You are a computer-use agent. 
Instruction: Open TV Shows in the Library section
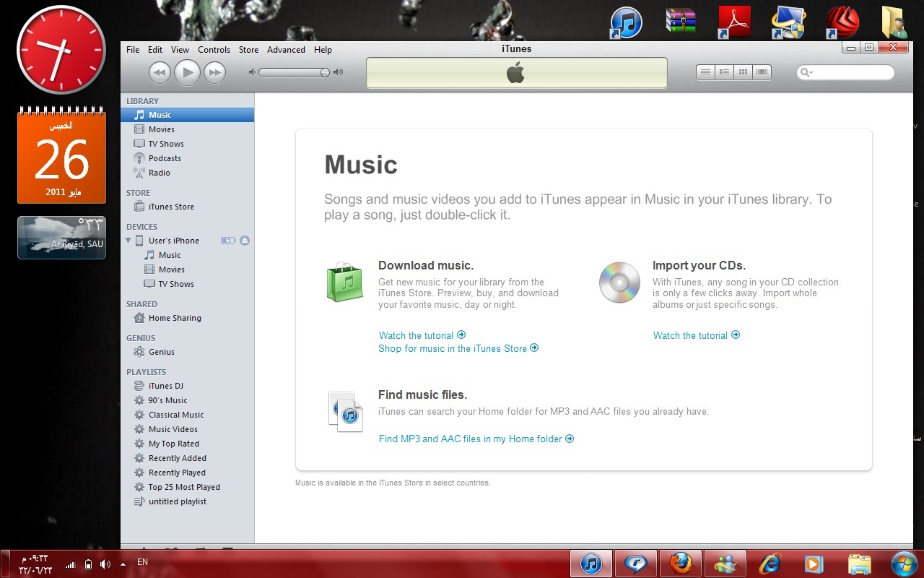pos(187,144)
